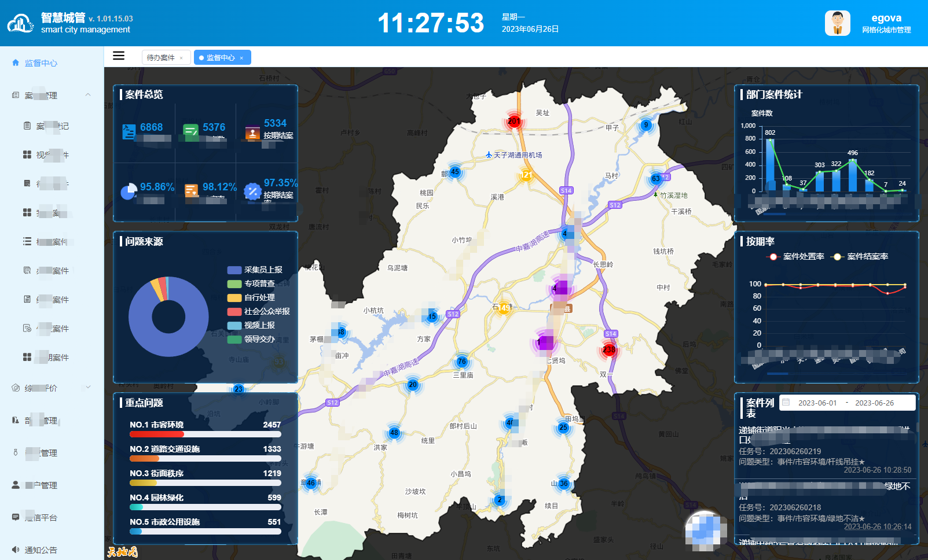
Task: Click the 95.86% pie chart icon
Action: pos(128,191)
